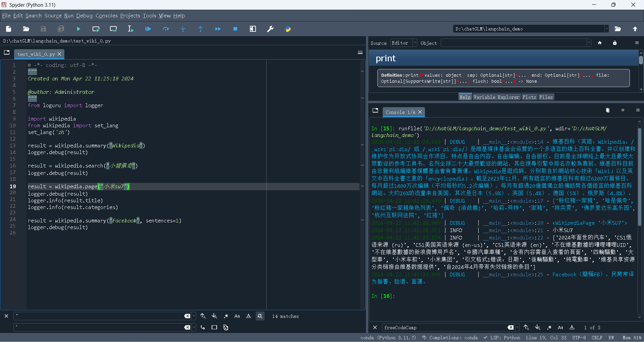Screen dimensions: 644x342
Task: Click the conda (Python 3.11.7) status
Action: click(x=388, y=338)
